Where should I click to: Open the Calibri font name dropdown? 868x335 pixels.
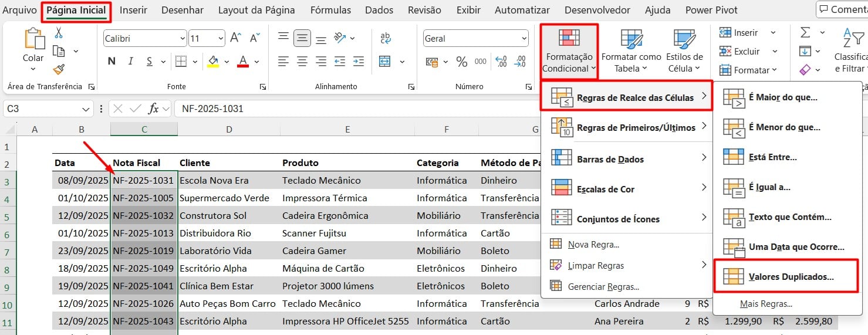[182, 39]
